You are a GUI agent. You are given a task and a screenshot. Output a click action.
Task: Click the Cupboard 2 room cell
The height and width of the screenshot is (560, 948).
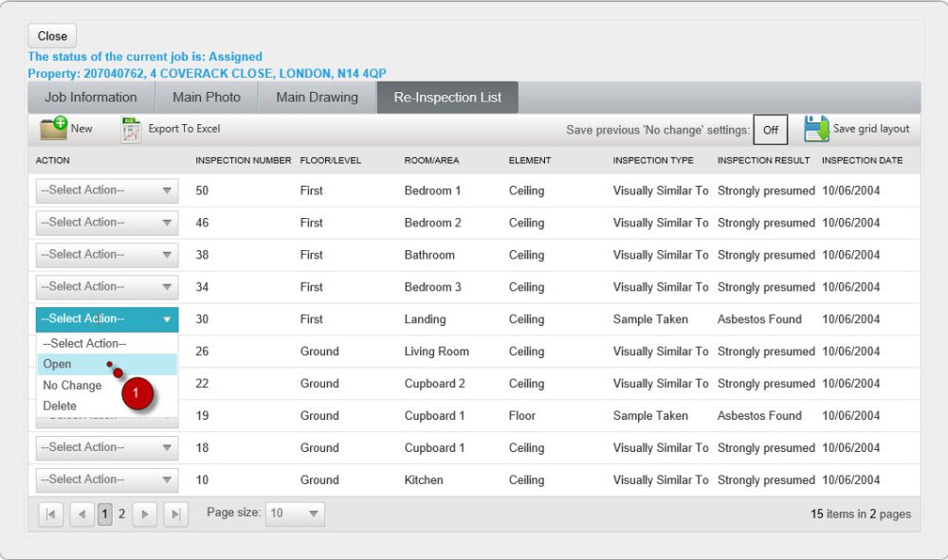click(435, 383)
